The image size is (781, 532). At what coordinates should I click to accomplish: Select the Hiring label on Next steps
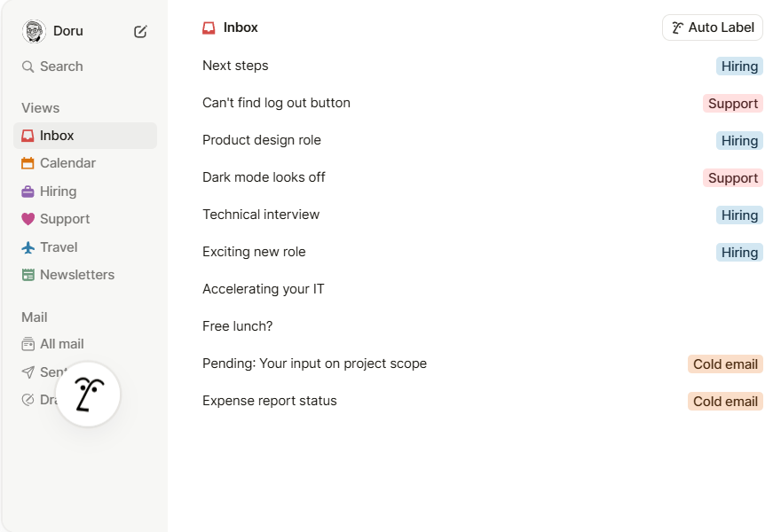pyautogui.click(x=739, y=66)
